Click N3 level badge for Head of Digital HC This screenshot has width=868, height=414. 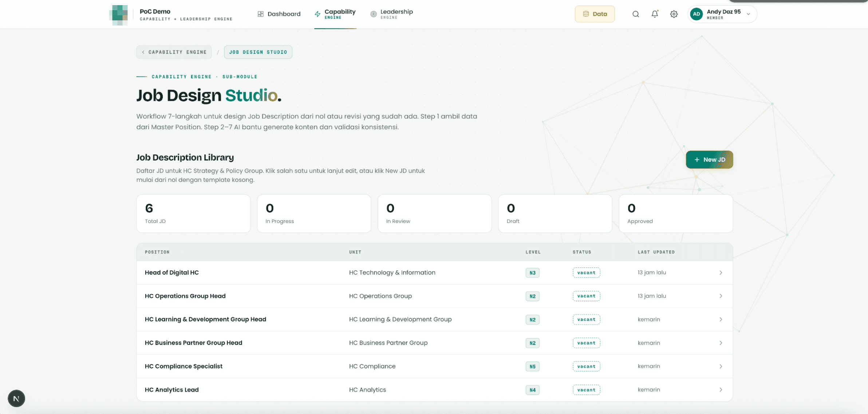click(x=533, y=273)
